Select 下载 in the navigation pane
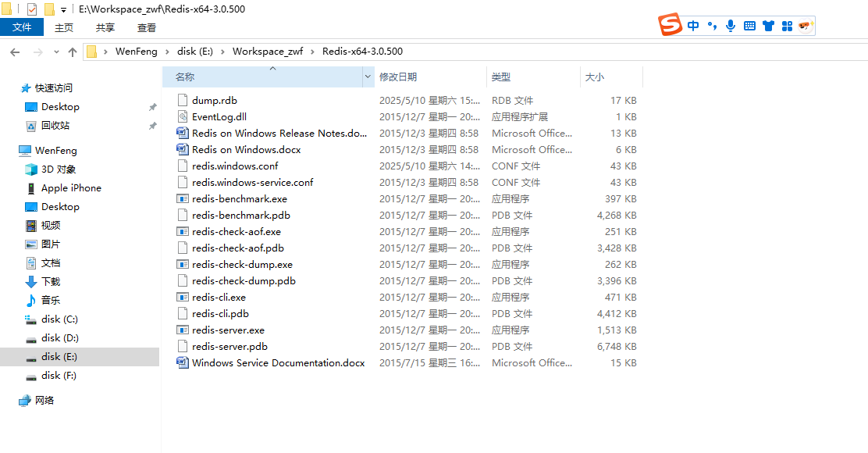Screen dimensions: 868x453 51,282
